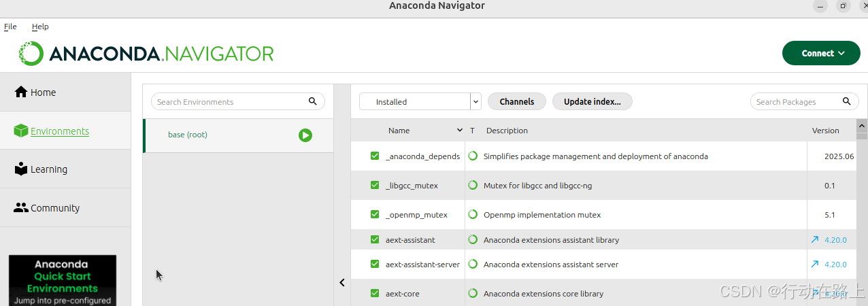Click the aext-assistant package name

410,240
